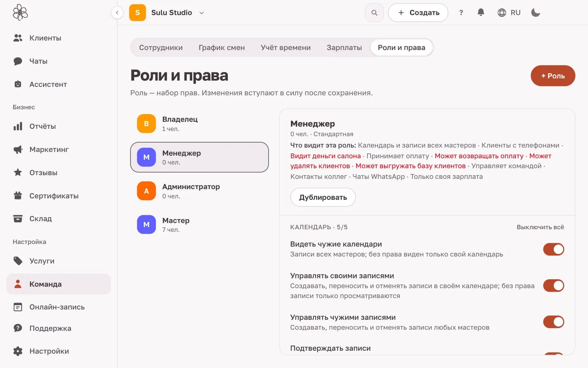Open the Отчёты bar chart icon

pyautogui.click(x=18, y=126)
